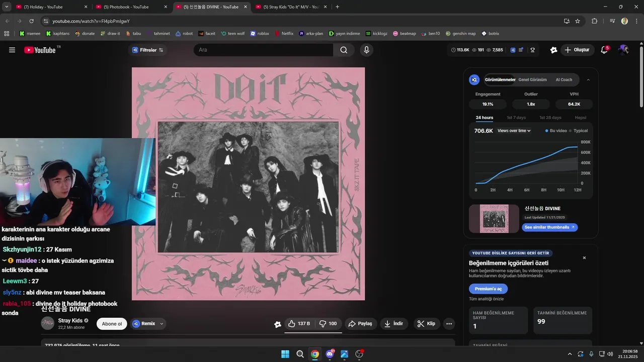Click the Chrome icon in taskbar
Viewport: 644px width, 362px height.
(315, 354)
